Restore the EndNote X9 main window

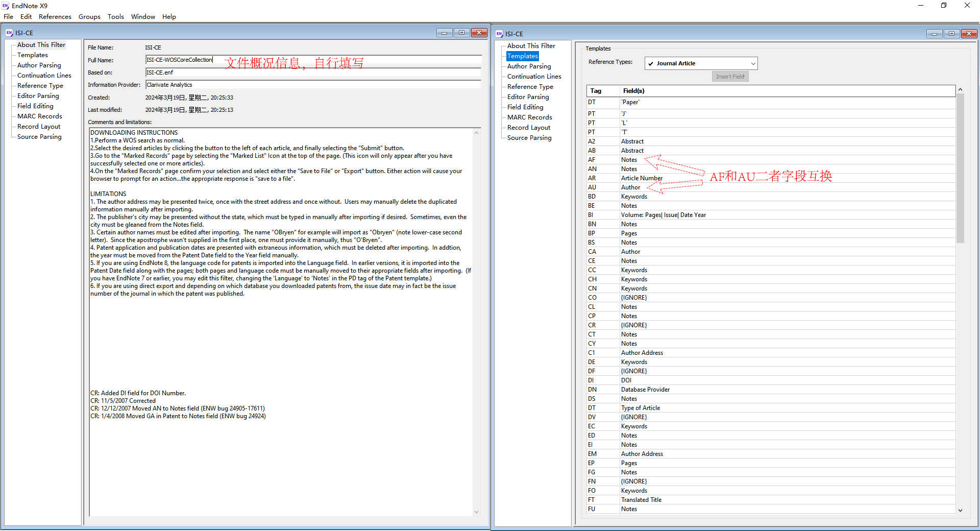tap(944, 6)
